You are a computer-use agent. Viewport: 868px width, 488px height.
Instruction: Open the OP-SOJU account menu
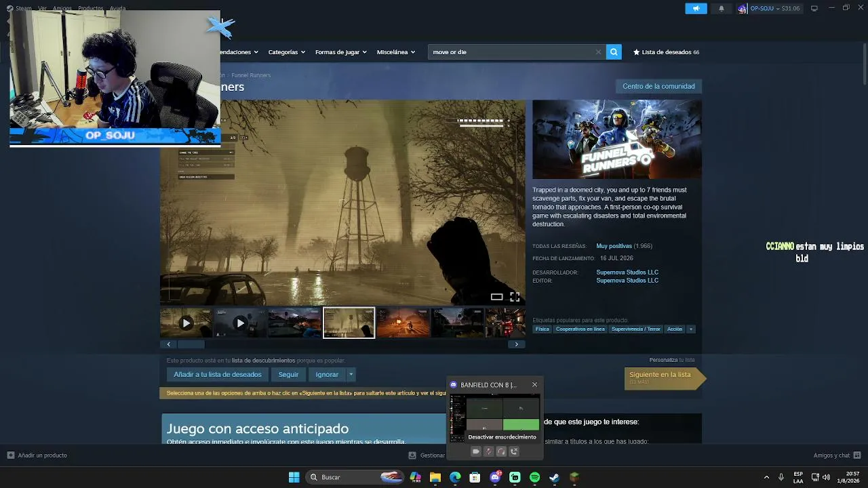769,8
